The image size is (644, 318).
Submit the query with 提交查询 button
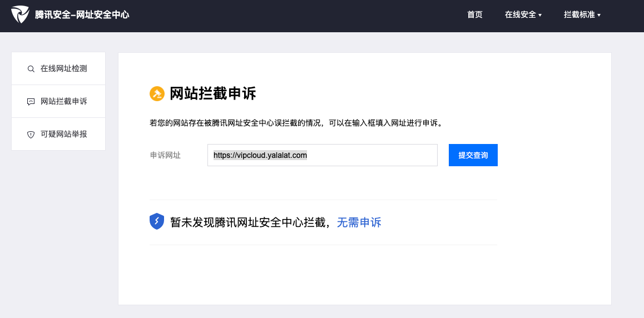(x=473, y=155)
